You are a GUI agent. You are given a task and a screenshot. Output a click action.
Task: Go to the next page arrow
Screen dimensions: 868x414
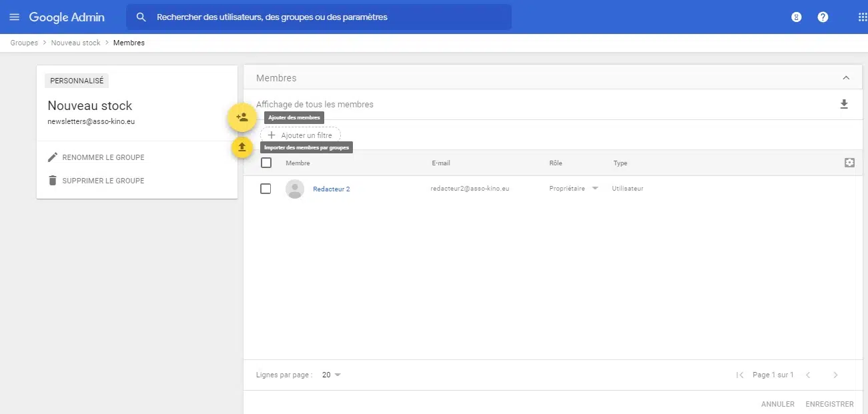(x=835, y=375)
